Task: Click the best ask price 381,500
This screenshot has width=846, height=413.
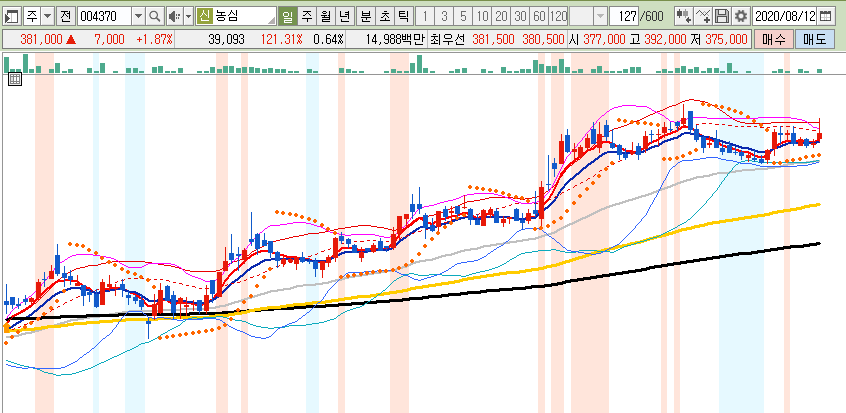Action: tap(493, 39)
